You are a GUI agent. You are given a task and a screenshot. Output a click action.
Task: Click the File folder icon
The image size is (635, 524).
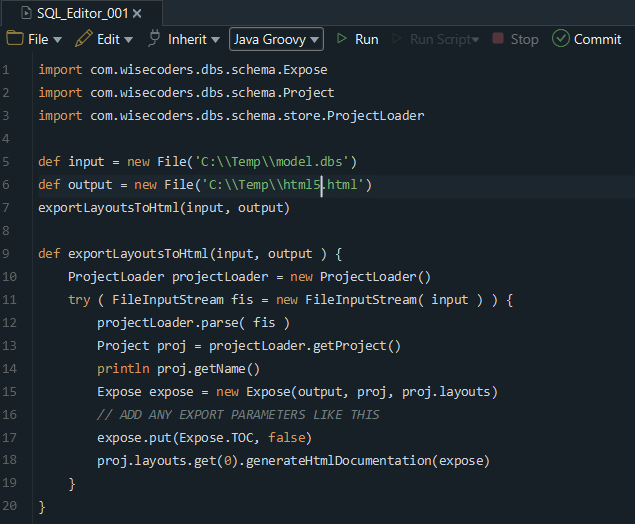[x=15, y=38]
